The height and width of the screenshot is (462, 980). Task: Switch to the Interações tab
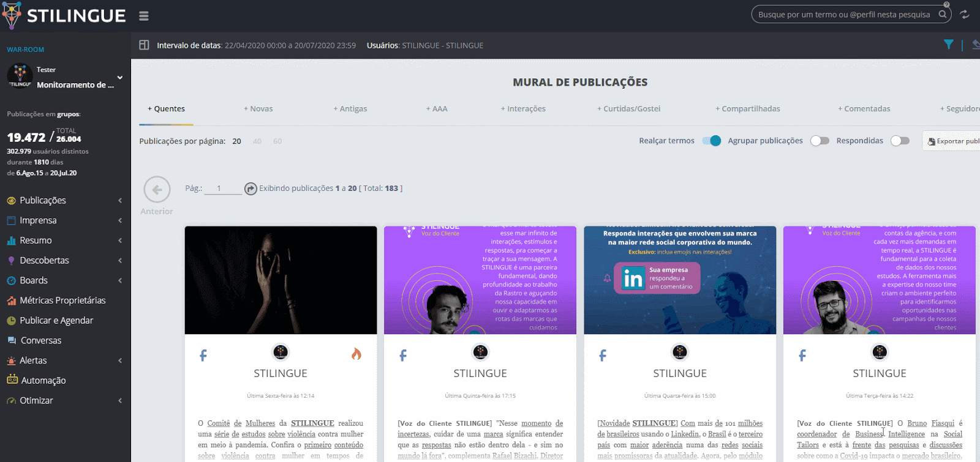click(x=523, y=109)
